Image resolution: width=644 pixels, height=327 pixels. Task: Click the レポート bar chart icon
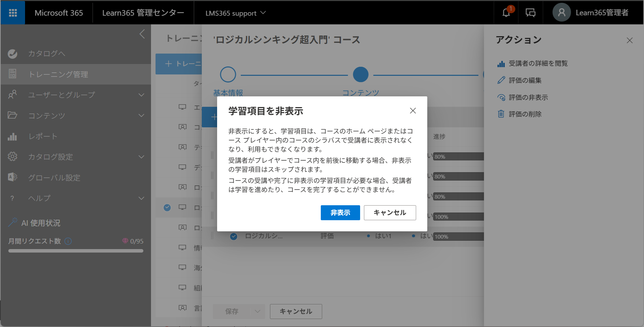(13, 136)
